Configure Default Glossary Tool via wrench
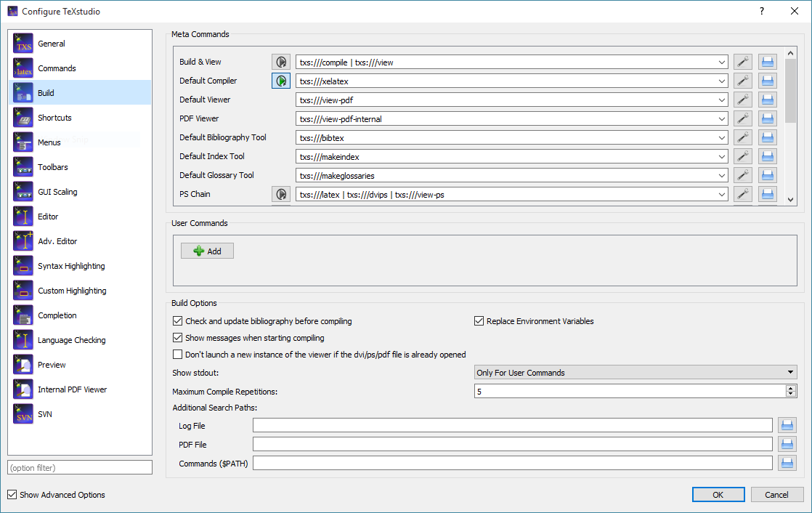 pyautogui.click(x=743, y=176)
